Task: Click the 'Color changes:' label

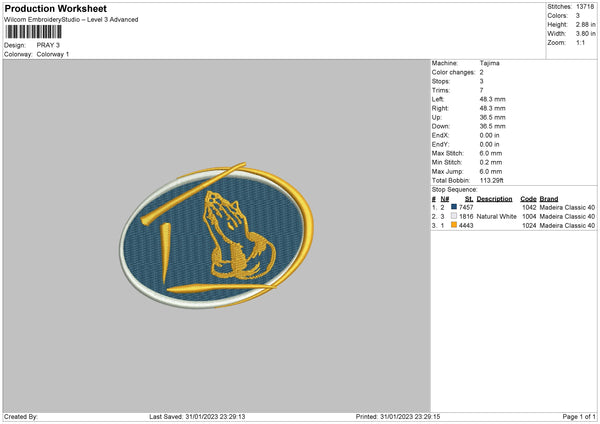Action: [453, 72]
